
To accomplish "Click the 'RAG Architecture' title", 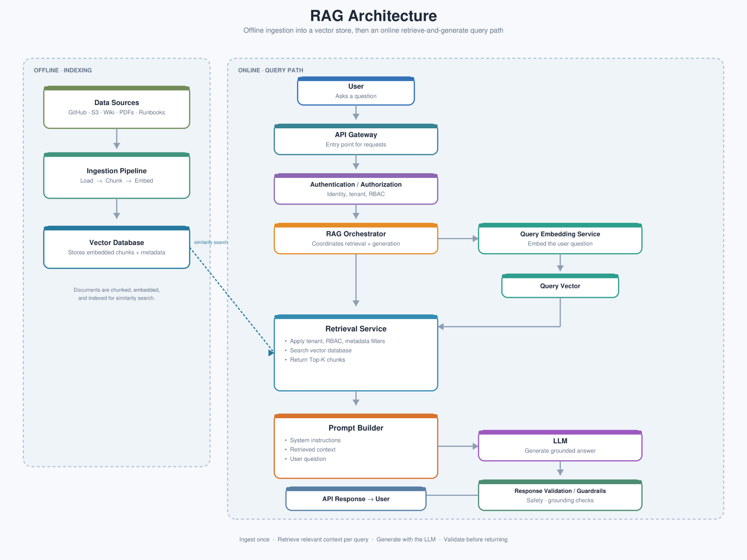I will coord(373,16).
